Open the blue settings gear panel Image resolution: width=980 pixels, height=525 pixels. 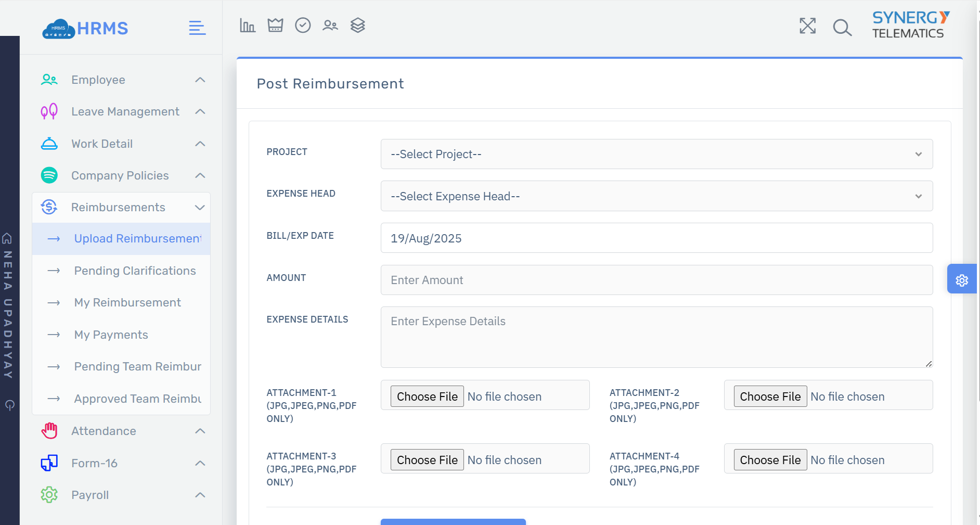point(962,280)
